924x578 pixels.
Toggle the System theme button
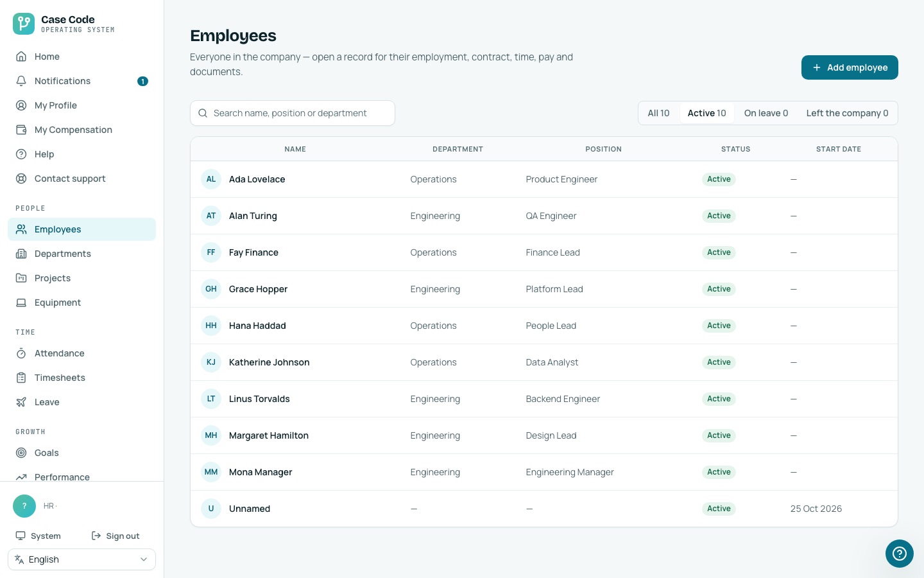pyautogui.click(x=38, y=536)
